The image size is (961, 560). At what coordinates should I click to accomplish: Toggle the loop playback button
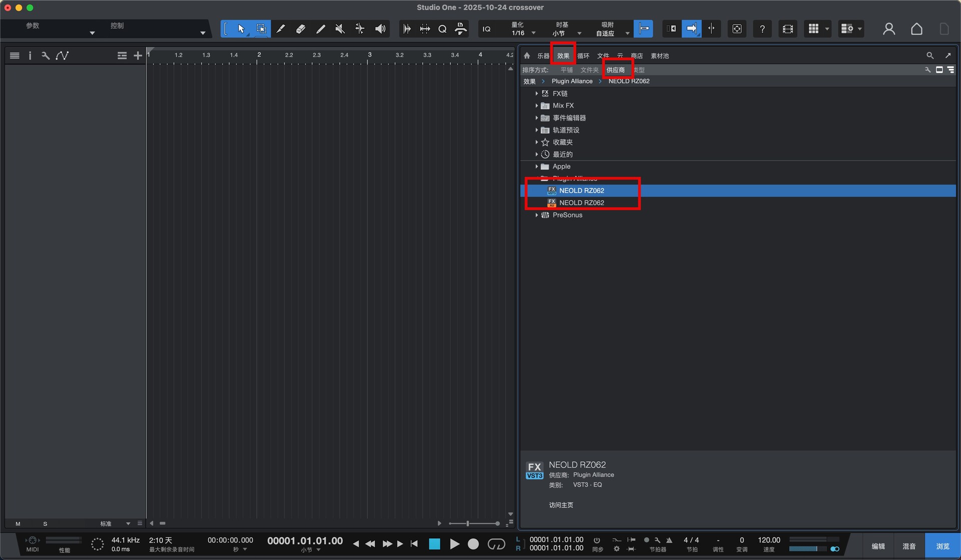[x=496, y=544]
